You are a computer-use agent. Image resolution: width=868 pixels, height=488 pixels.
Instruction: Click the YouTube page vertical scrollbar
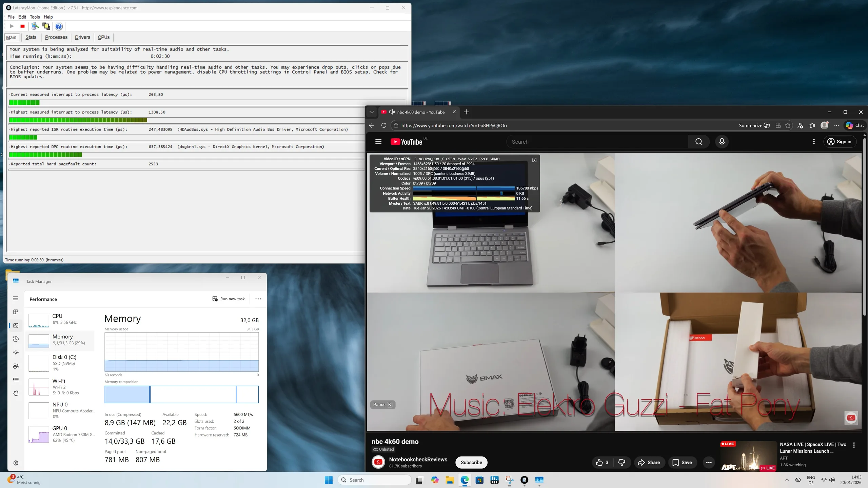tap(864, 227)
